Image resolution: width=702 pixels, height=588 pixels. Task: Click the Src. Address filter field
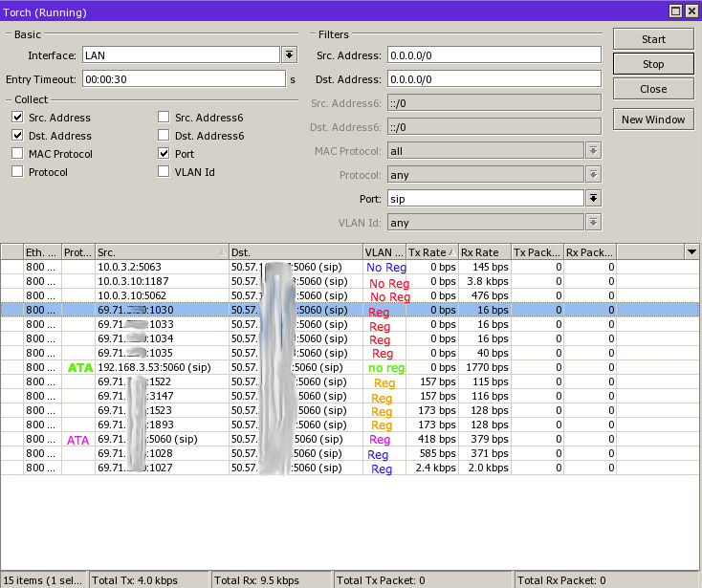(x=494, y=55)
